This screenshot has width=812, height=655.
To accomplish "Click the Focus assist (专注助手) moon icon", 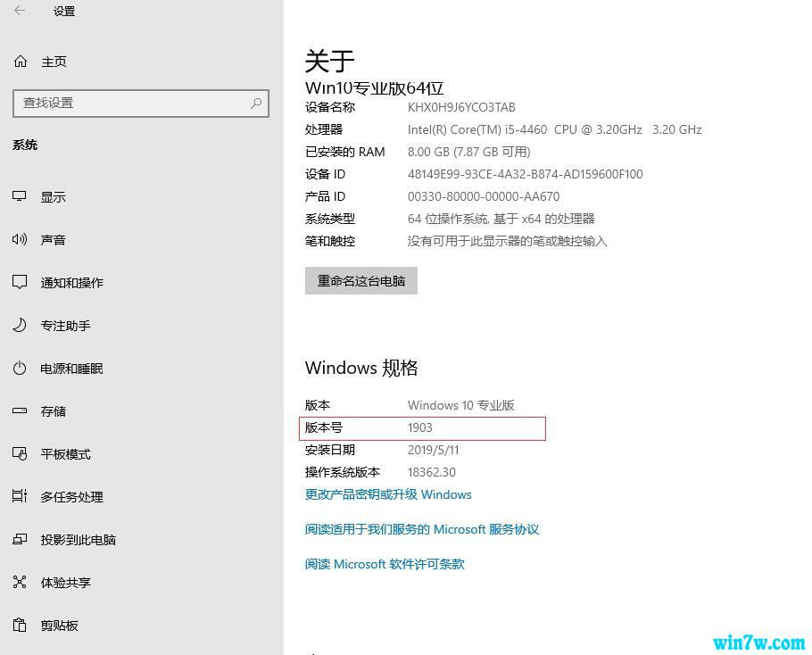I will (20, 326).
